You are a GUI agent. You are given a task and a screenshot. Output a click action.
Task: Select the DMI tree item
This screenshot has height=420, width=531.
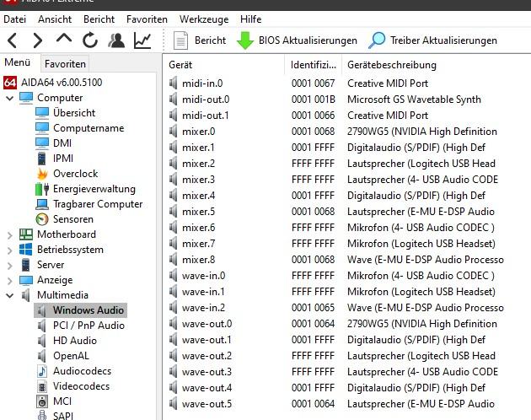point(62,143)
